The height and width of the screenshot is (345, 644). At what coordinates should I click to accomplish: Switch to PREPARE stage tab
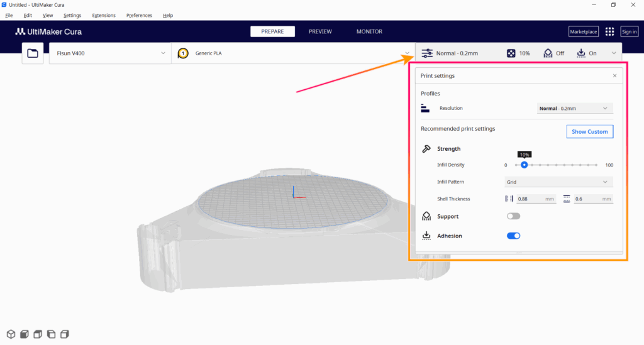(x=273, y=31)
